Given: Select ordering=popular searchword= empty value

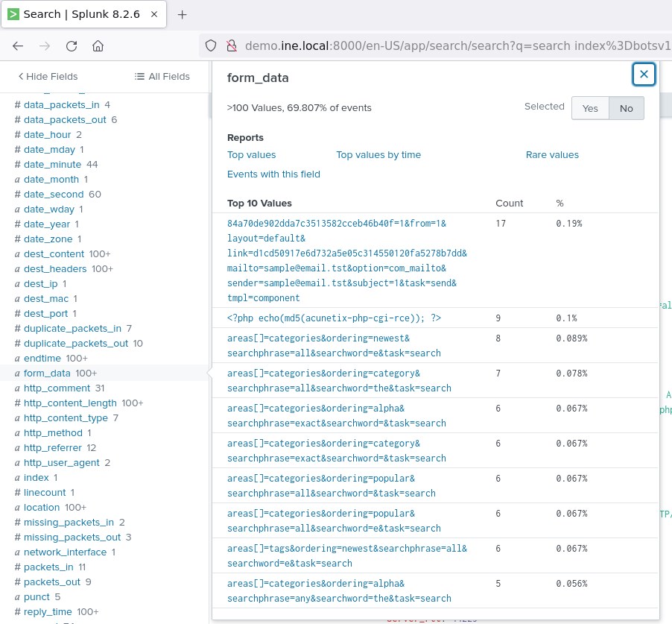Looking at the screenshot, I should 332,485.
